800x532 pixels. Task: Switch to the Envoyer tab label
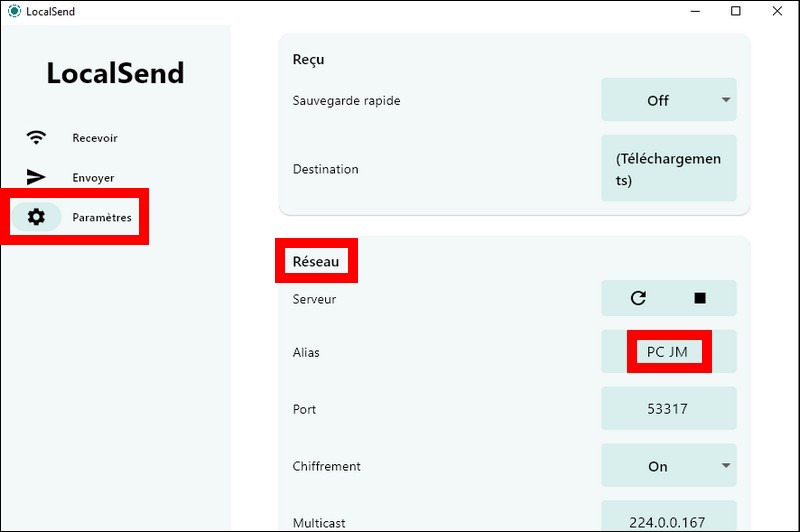[x=93, y=178]
